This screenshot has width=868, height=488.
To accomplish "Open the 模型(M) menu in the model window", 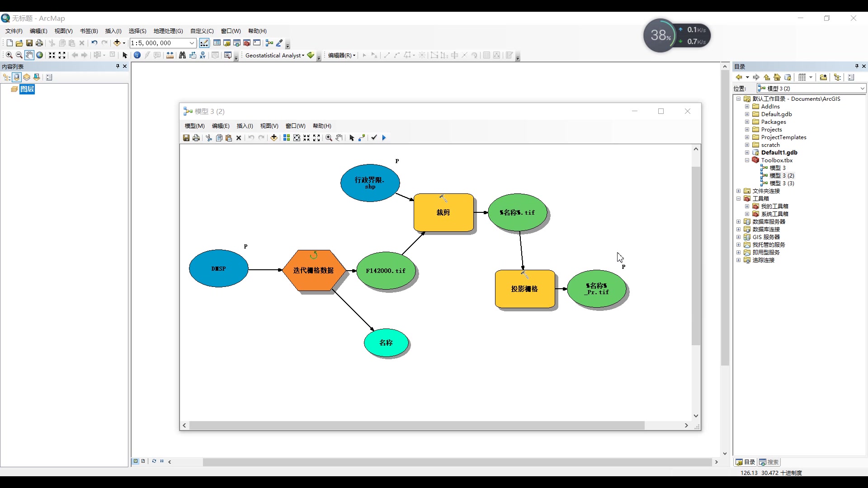I will point(194,126).
